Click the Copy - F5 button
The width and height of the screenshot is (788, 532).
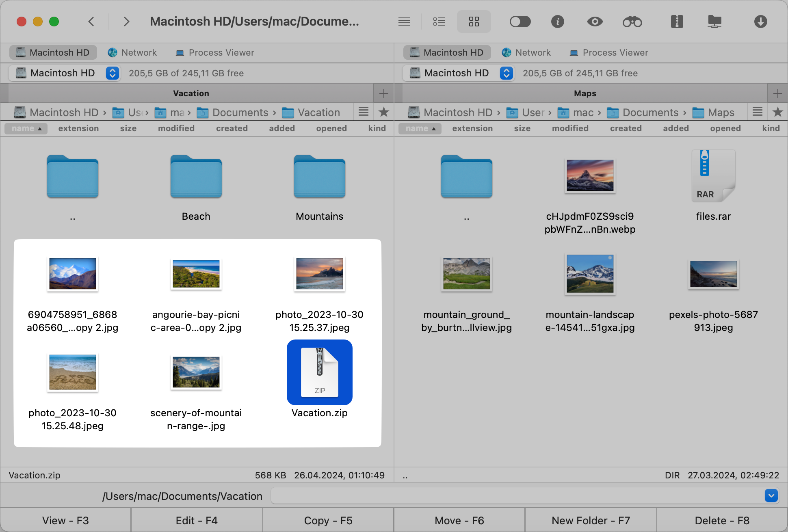point(328,520)
